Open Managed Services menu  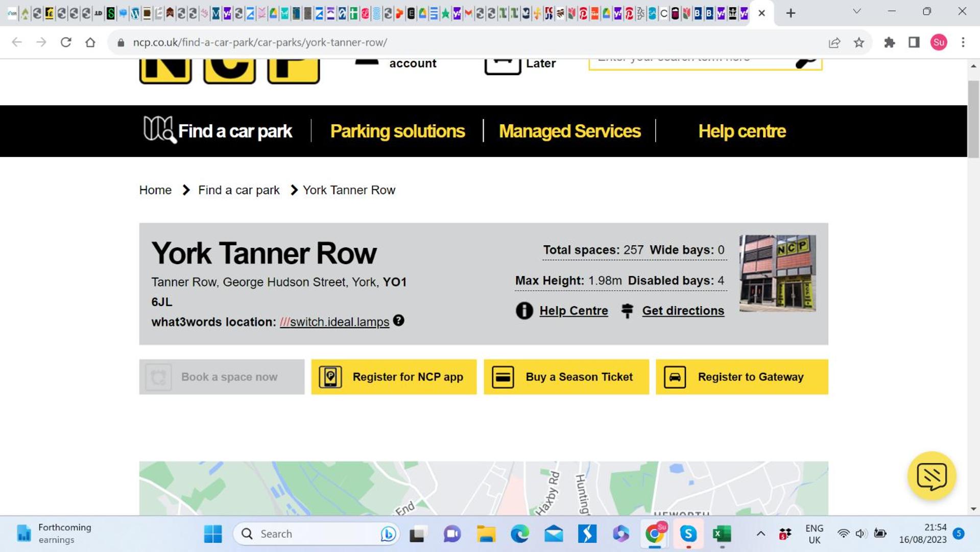point(570,131)
